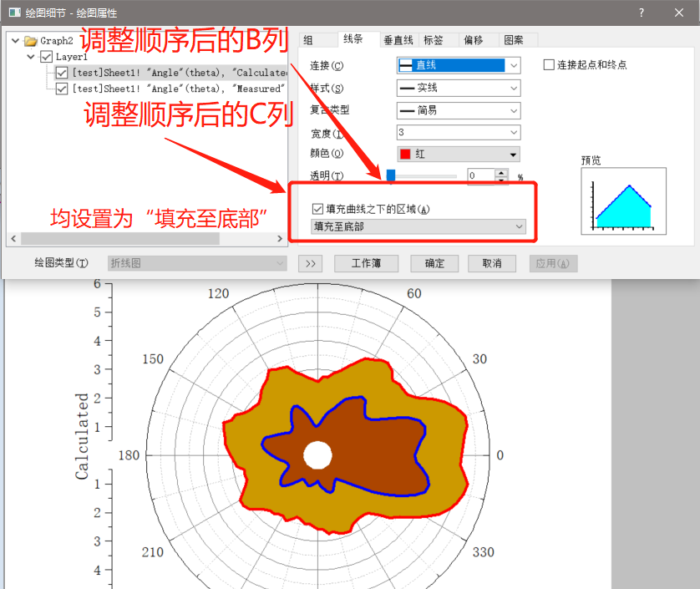Viewport: 700px width, 589px height.
Task: Open the 复合类型 dropdown showing 简易
Action: coord(459,110)
